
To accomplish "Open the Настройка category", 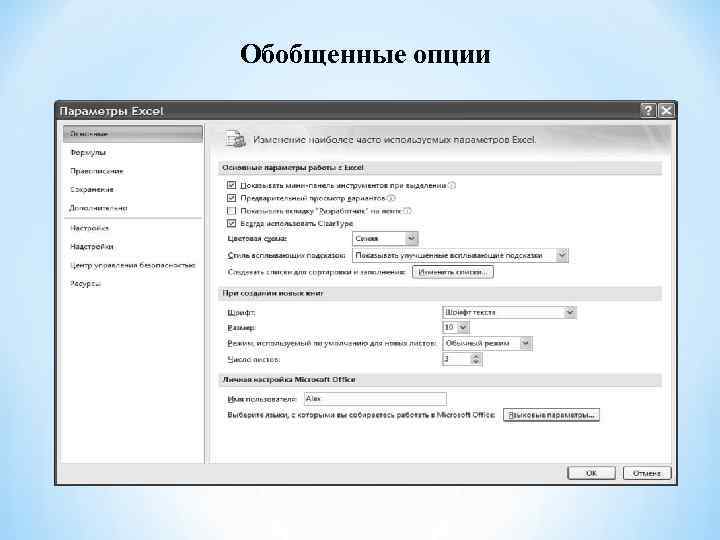I will [x=90, y=228].
